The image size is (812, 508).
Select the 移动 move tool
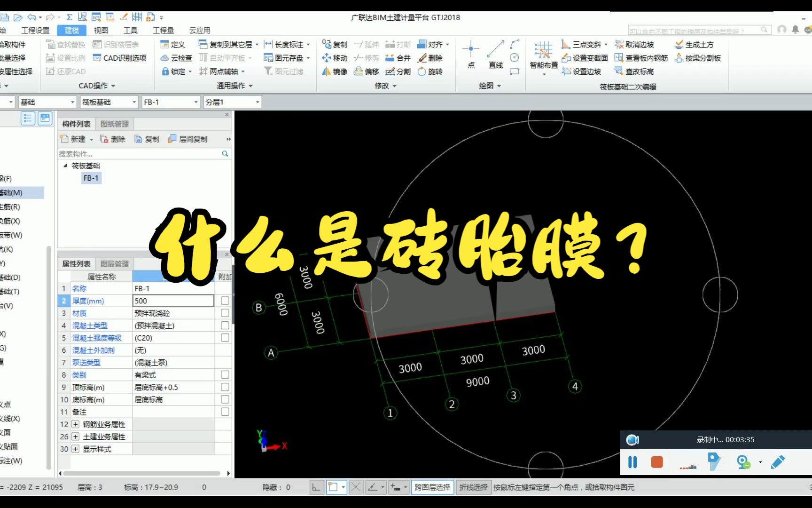[335, 58]
